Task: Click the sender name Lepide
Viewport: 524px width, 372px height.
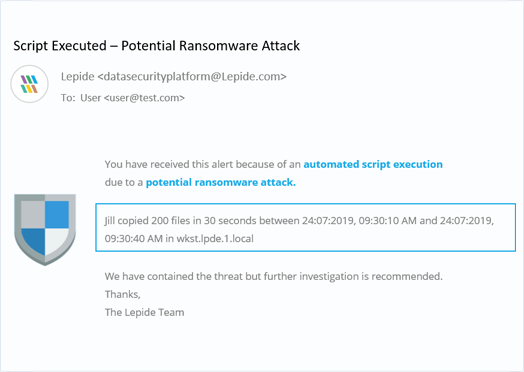Action: [78, 77]
